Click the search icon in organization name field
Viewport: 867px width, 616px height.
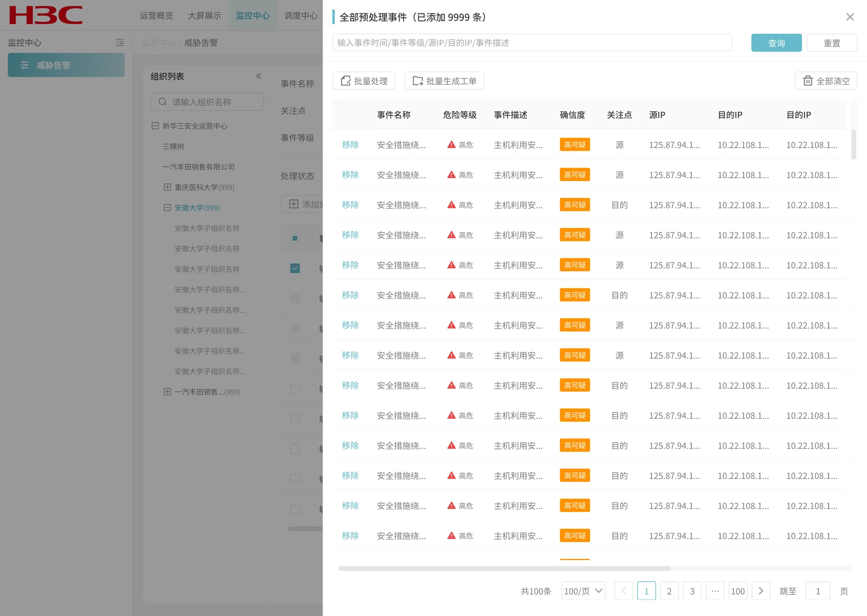[x=163, y=102]
